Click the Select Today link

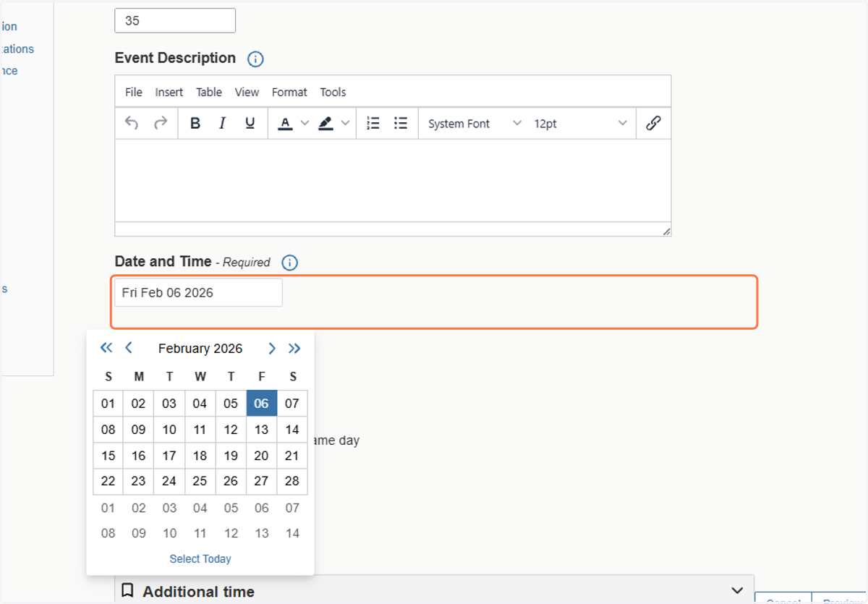coord(200,558)
